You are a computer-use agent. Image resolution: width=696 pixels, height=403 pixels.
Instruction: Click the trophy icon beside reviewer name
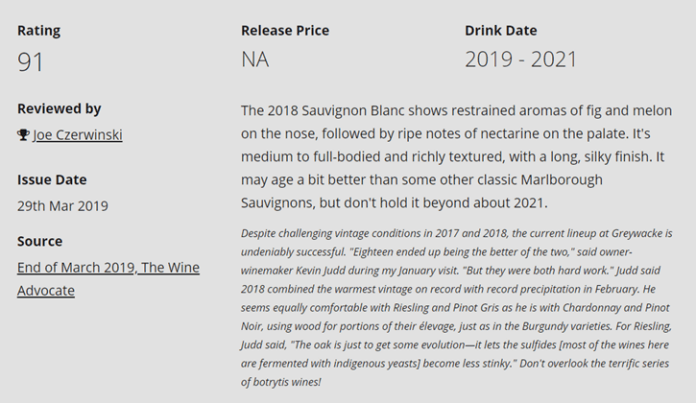23,134
